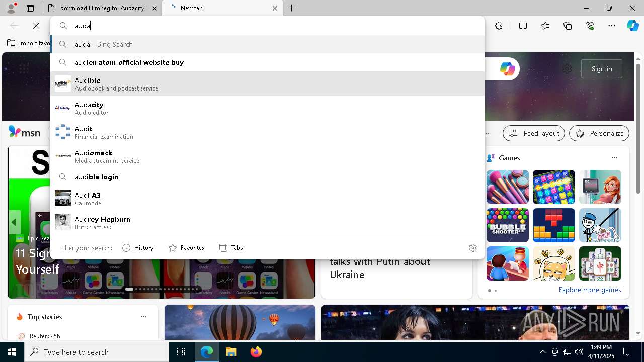644x362 pixels.
Task: Open the Collections toolbar icon
Action: [568, 26]
